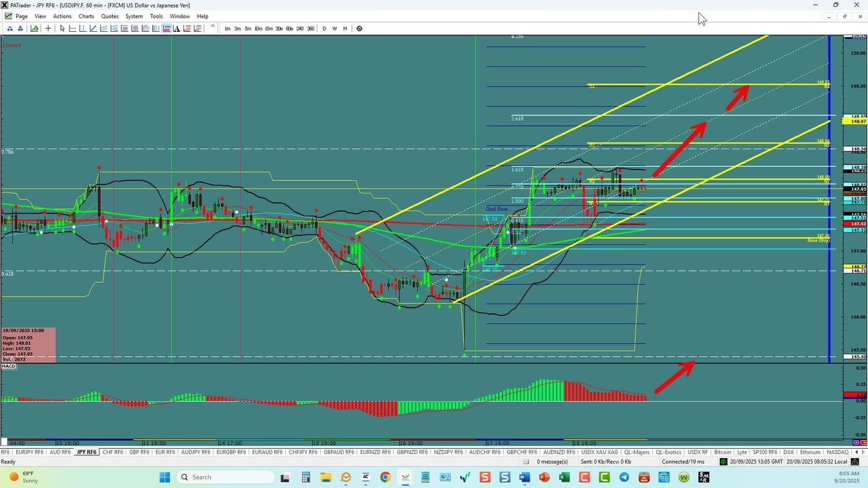Open PATrader app icon at the menu bar's left
Screen dimensions: 868x488
(9, 16)
